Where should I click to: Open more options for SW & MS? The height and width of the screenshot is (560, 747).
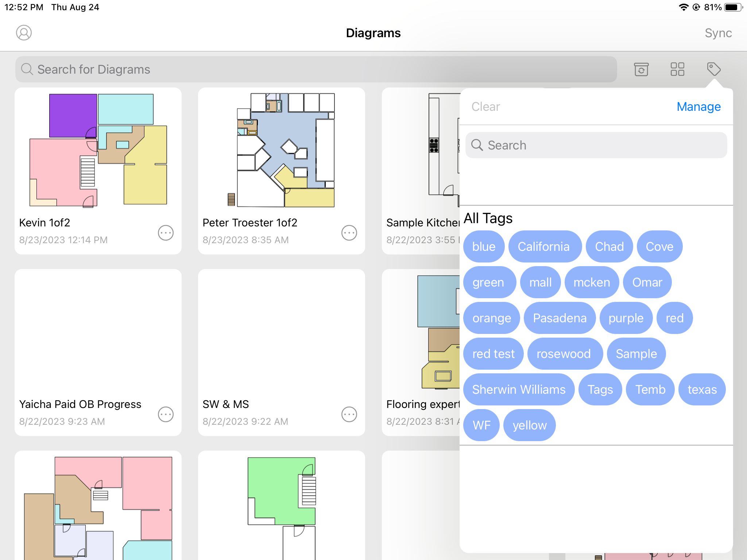pos(349,414)
